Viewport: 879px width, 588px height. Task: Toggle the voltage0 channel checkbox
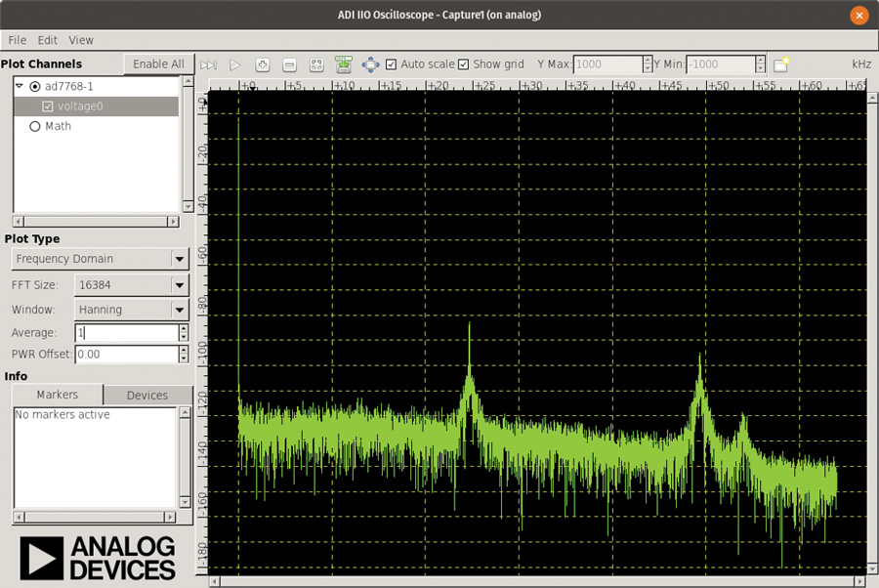tap(48, 106)
